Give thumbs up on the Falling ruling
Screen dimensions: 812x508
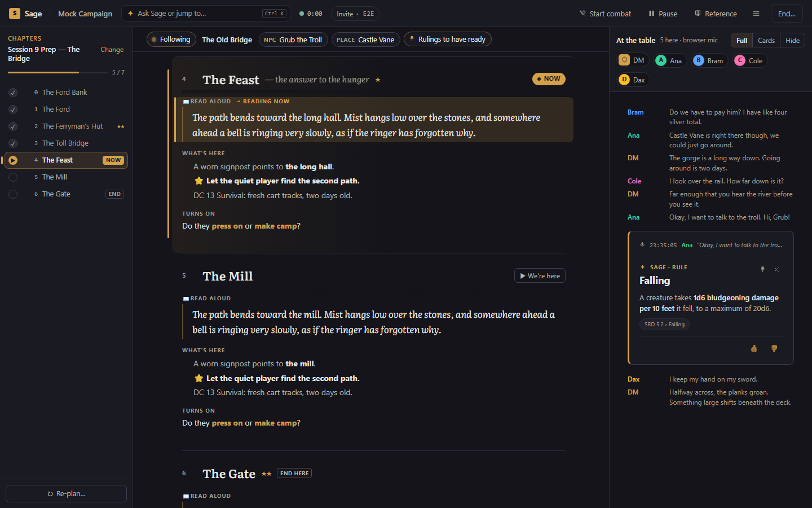pos(754,349)
